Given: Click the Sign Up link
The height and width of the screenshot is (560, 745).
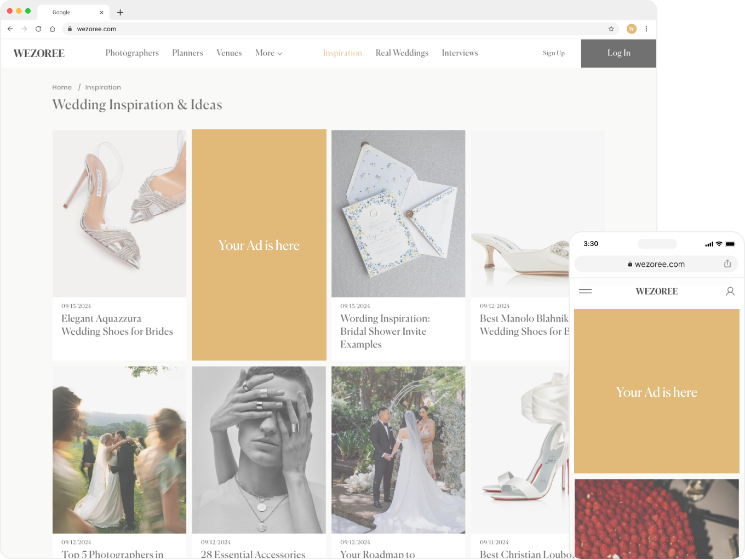Looking at the screenshot, I should coord(553,53).
